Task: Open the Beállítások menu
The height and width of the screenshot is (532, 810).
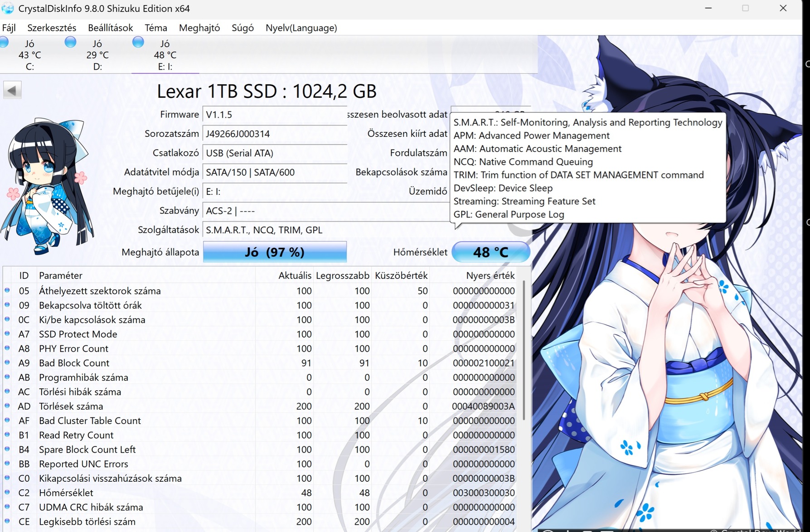Action: [x=111, y=28]
